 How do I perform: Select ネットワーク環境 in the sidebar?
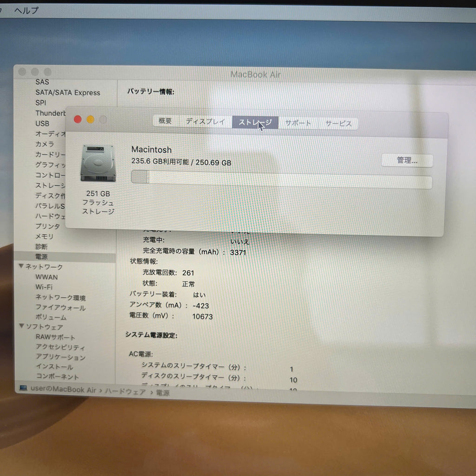[x=60, y=297]
